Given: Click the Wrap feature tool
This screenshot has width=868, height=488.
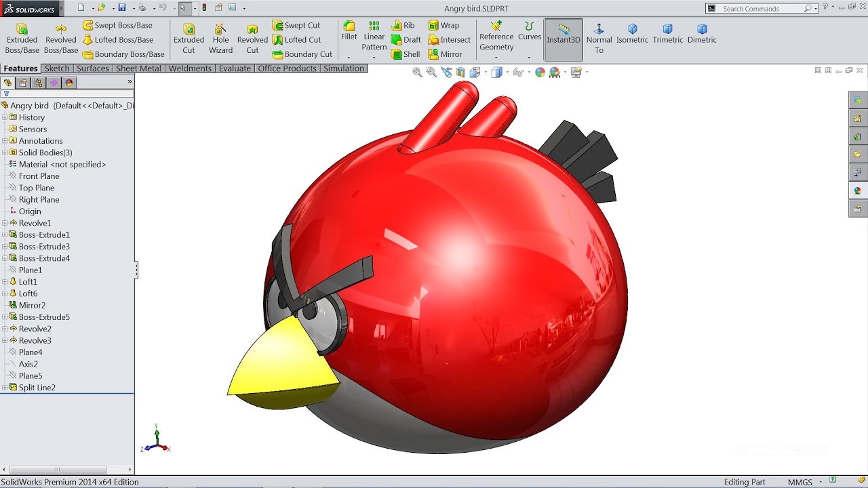Looking at the screenshot, I should click(x=443, y=25).
